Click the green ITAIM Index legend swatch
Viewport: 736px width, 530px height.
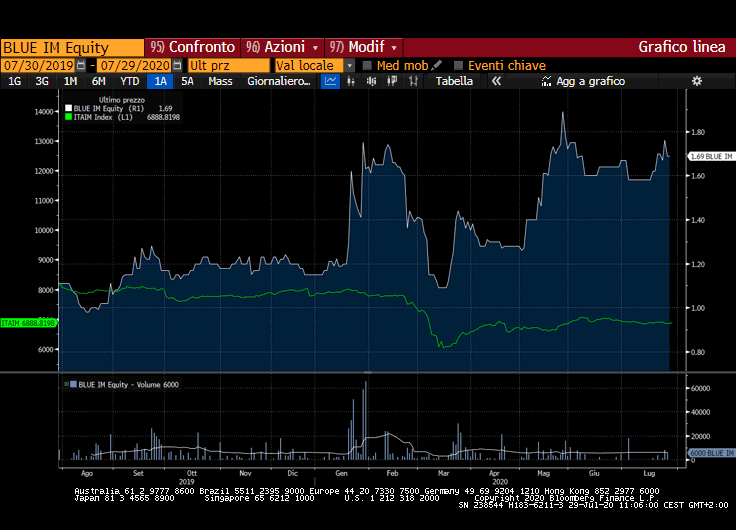(68, 117)
